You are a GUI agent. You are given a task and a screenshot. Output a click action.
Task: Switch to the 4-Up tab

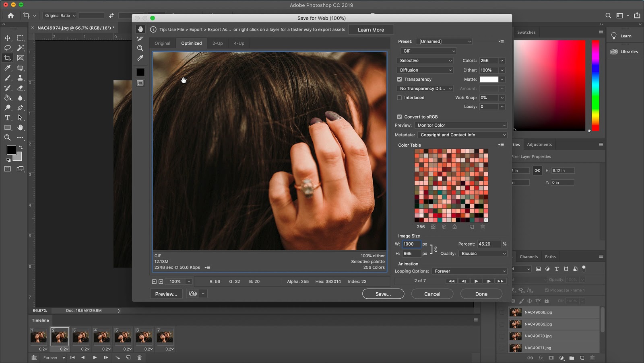click(x=239, y=43)
